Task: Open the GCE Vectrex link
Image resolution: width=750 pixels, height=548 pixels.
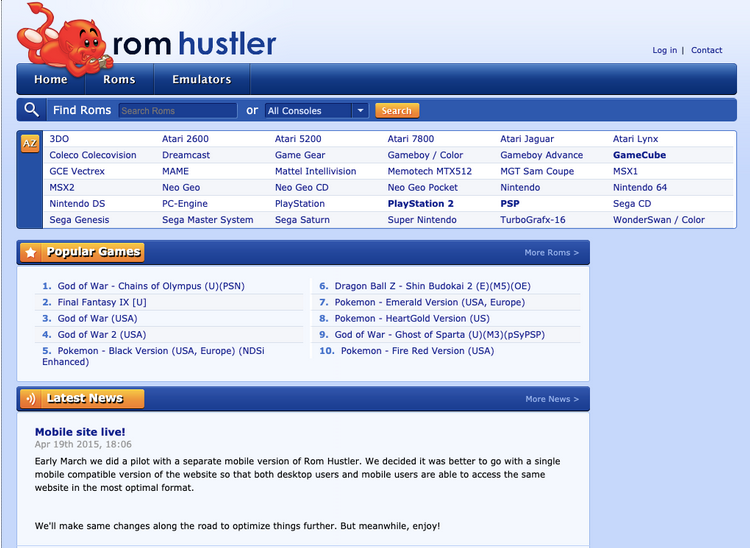Action: [77, 171]
